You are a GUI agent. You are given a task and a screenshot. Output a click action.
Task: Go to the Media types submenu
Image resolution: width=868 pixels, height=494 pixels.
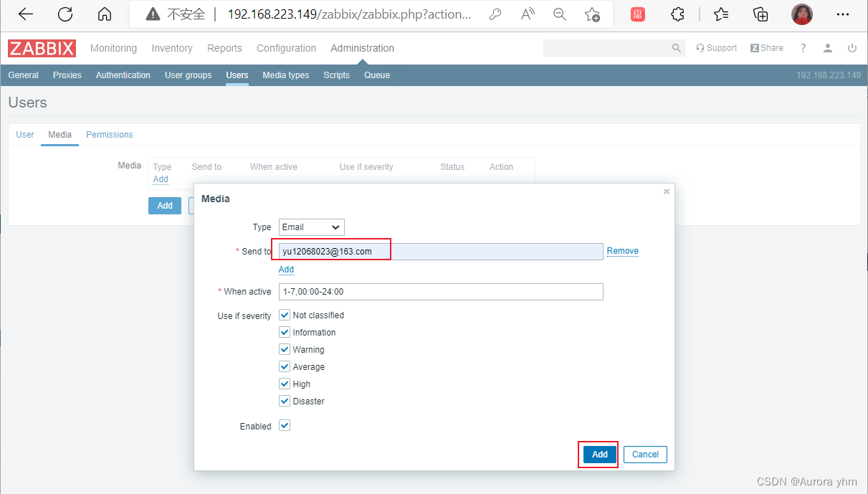point(286,75)
